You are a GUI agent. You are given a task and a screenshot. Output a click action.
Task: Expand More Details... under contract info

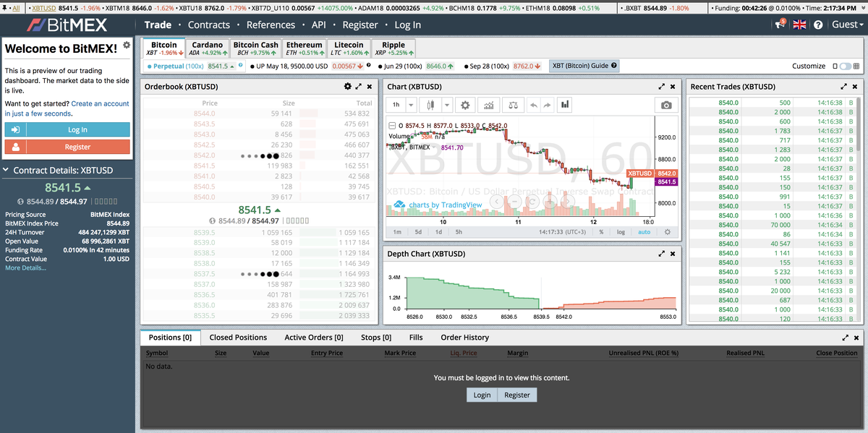(25, 268)
